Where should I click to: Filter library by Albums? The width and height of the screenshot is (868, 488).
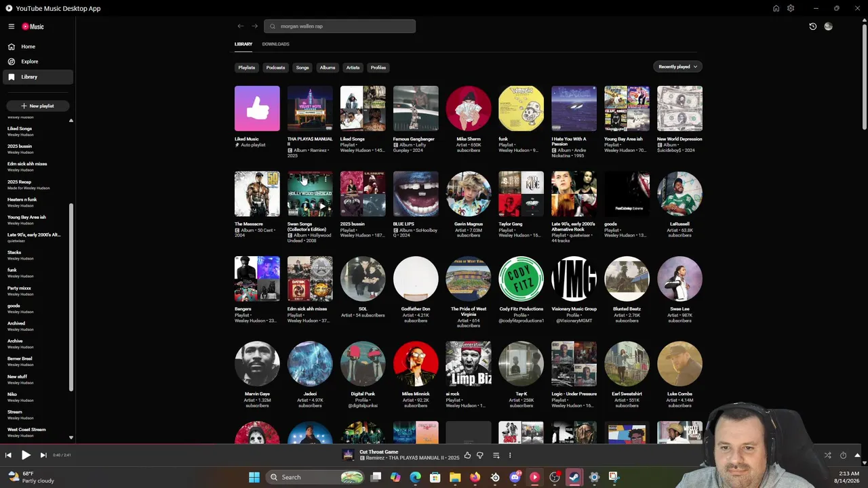coord(328,68)
